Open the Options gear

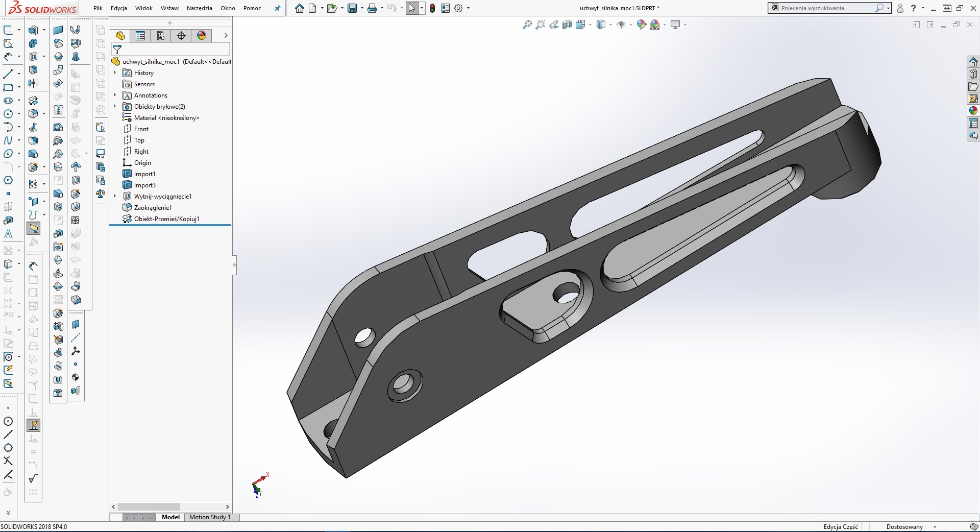click(x=458, y=8)
